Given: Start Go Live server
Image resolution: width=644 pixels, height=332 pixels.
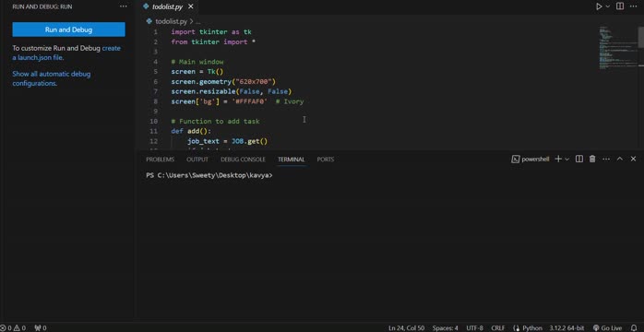Looking at the screenshot, I should coord(607,328).
